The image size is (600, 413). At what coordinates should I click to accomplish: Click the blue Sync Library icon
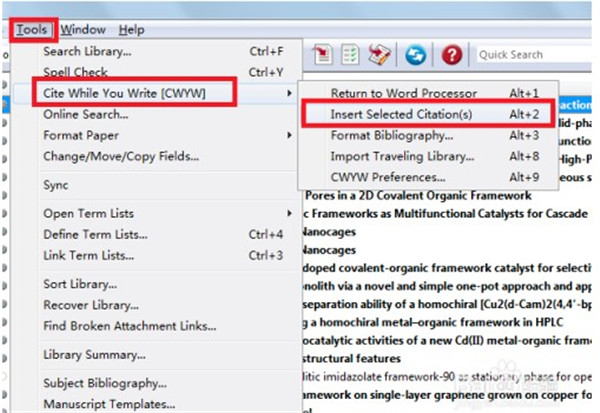414,54
